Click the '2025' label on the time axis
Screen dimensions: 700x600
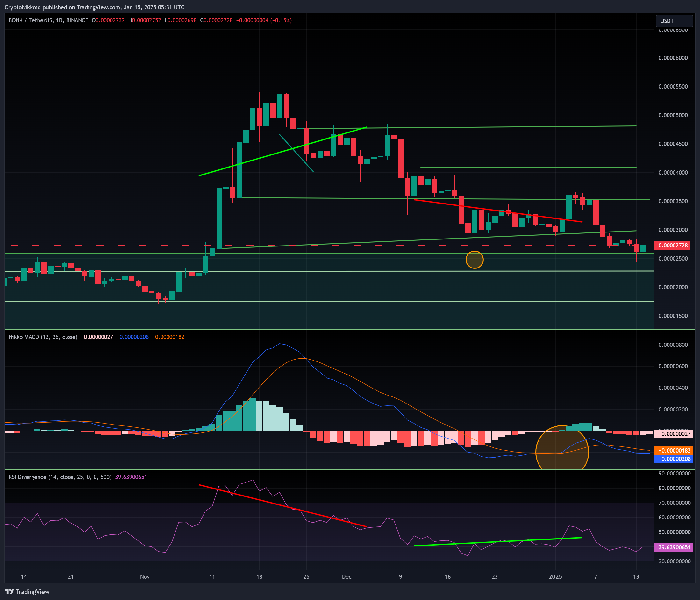[x=555, y=577]
